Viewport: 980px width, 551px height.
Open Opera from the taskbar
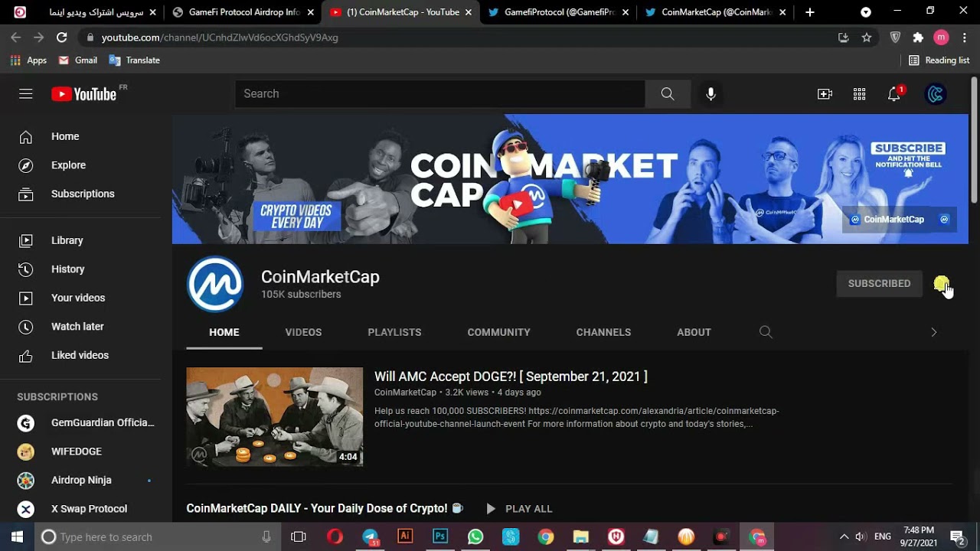click(x=335, y=536)
